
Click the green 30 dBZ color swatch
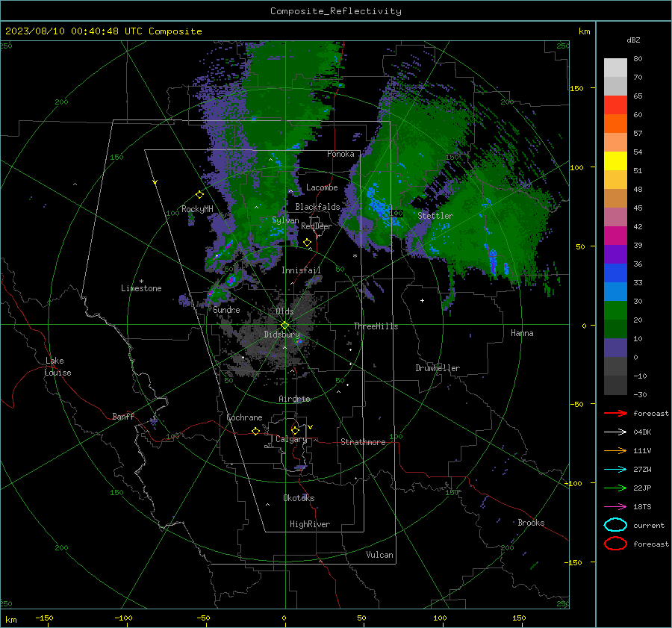coord(615,310)
